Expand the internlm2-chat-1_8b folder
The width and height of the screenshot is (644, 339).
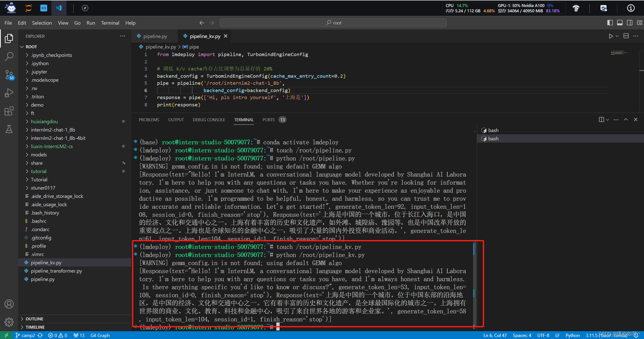[x=53, y=130]
